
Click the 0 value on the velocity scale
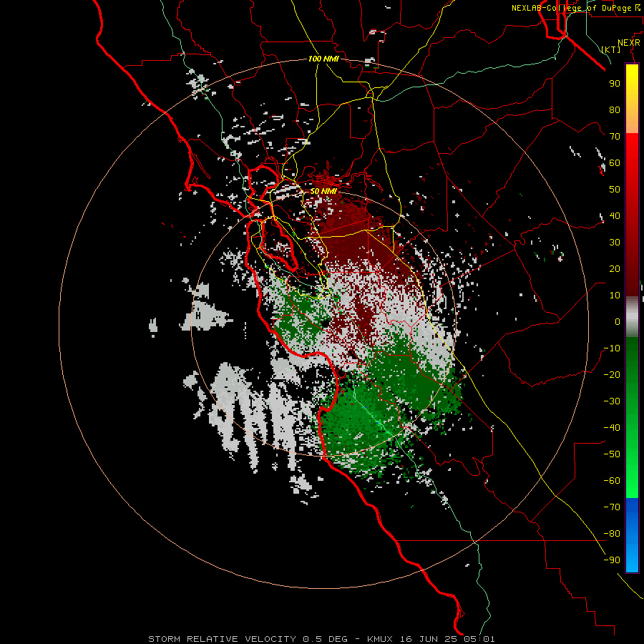(x=618, y=322)
